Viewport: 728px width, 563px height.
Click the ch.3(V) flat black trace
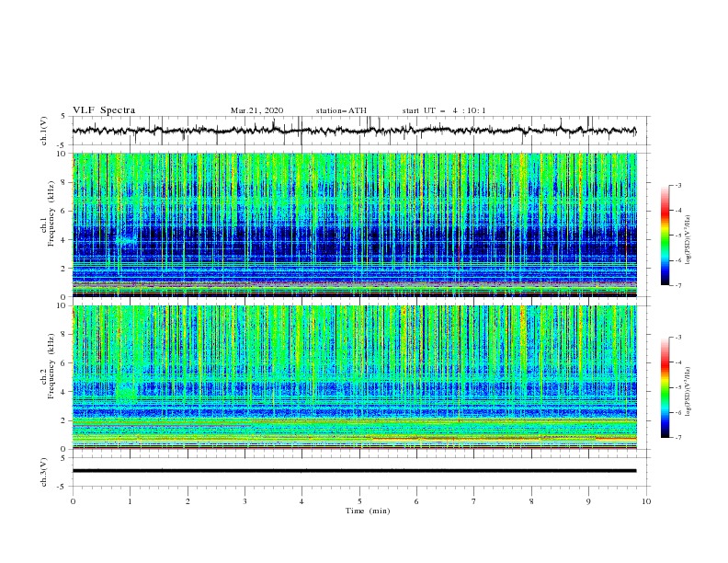click(354, 471)
